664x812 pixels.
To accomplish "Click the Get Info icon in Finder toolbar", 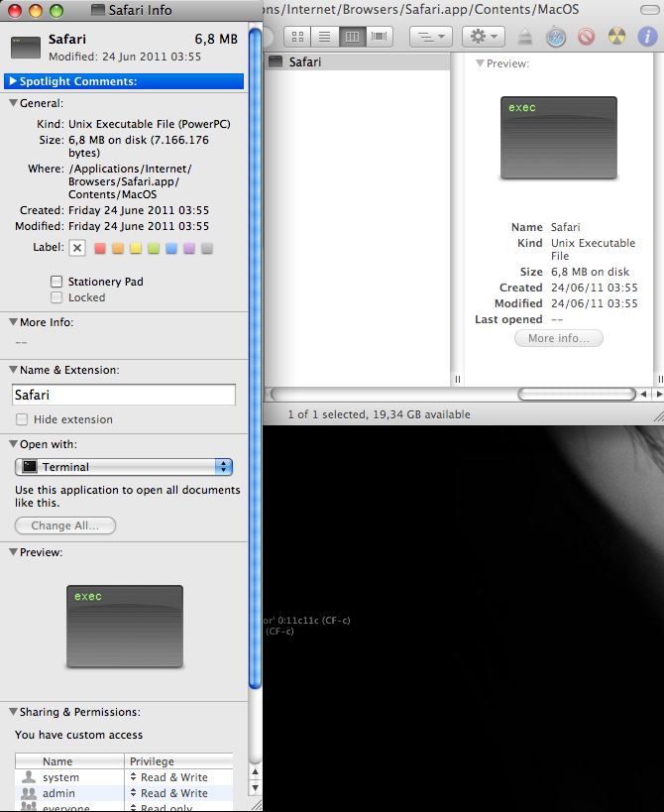I will click(x=647, y=37).
